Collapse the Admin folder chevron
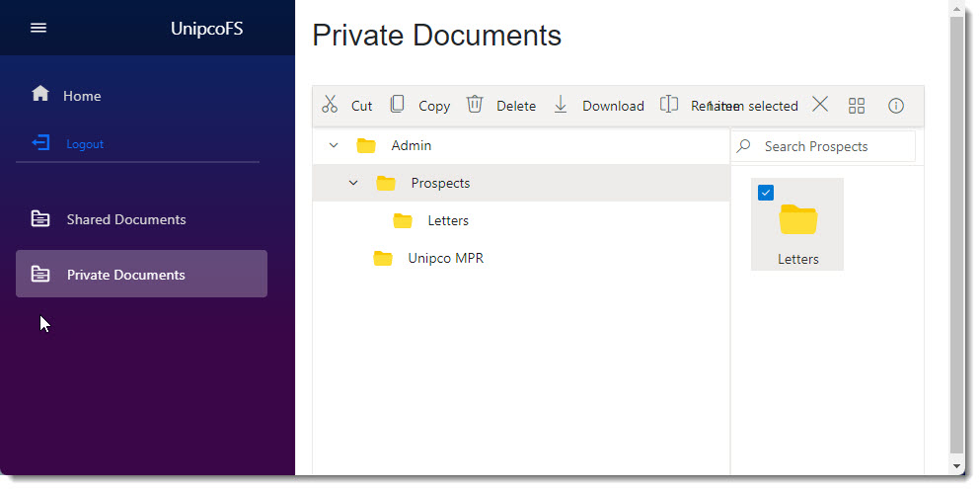The image size is (980, 490). coord(334,145)
